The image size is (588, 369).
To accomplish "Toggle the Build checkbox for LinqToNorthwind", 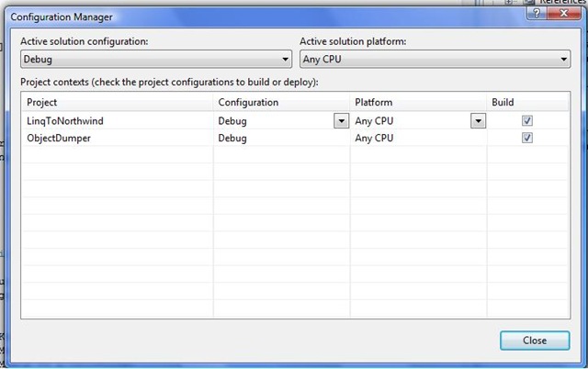I will tap(527, 120).
